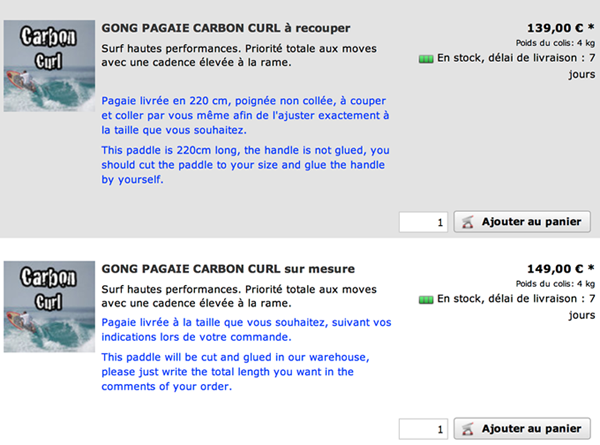Click the cart icon on the second Ajouter au panier button

pyautogui.click(x=468, y=429)
